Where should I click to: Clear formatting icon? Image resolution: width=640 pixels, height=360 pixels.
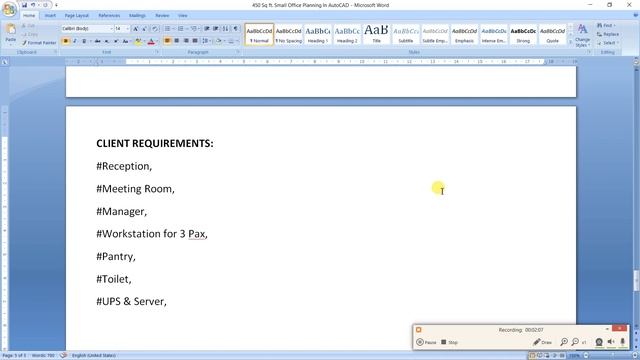tap(155, 29)
